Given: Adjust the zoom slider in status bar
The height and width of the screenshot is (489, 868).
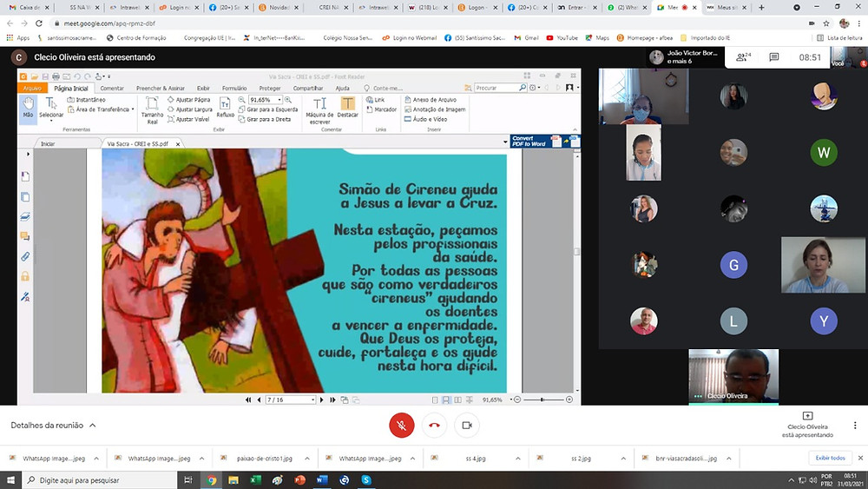Looking at the screenshot, I should (x=542, y=400).
